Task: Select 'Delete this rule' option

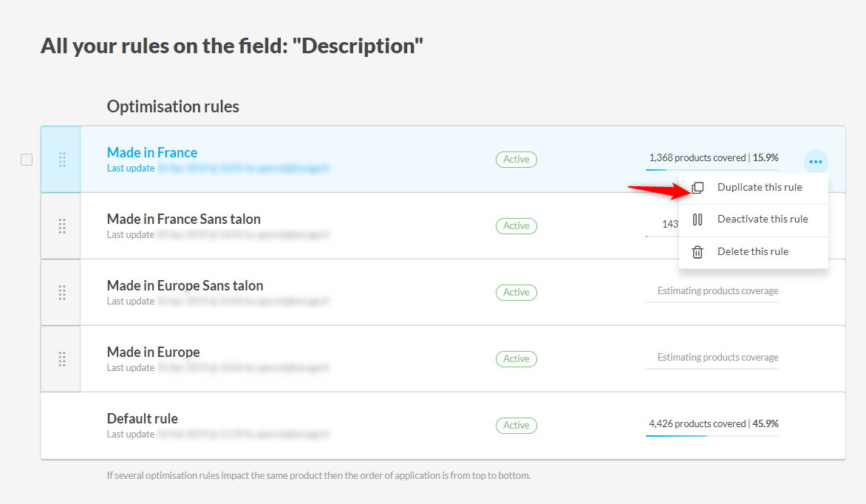Action: [x=753, y=252]
